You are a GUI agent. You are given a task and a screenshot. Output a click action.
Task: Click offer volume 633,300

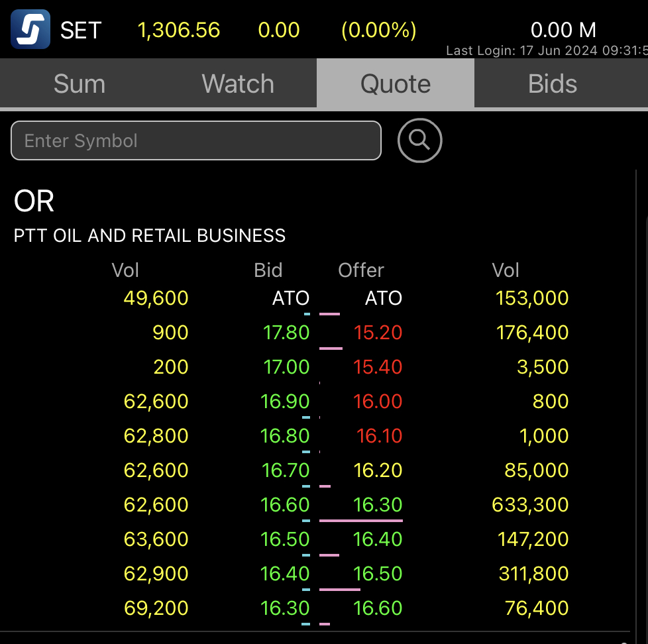tap(531, 505)
